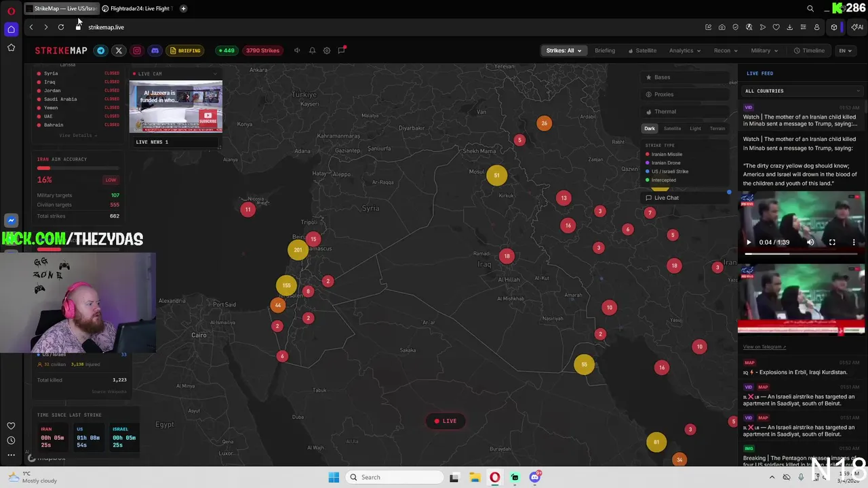Open the StrikeMap Instagram icon
Viewport: 868px width, 488px height.
(x=137, y=51)
